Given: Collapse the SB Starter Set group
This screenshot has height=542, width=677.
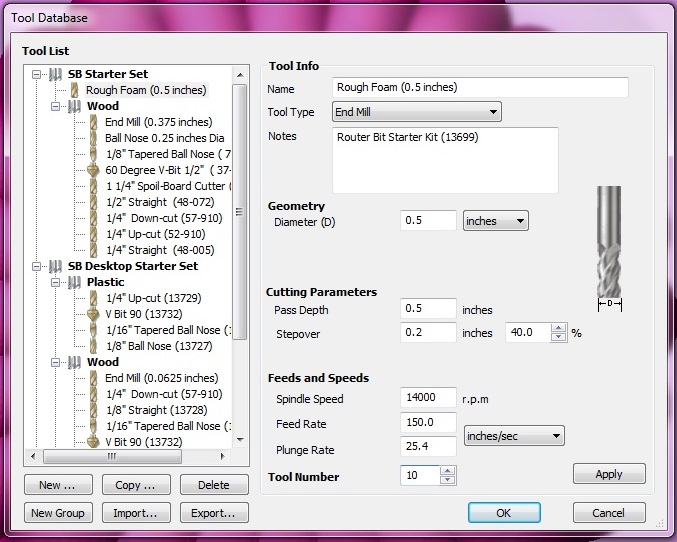Looking at the screenshot, I should [x=37, y=74].
